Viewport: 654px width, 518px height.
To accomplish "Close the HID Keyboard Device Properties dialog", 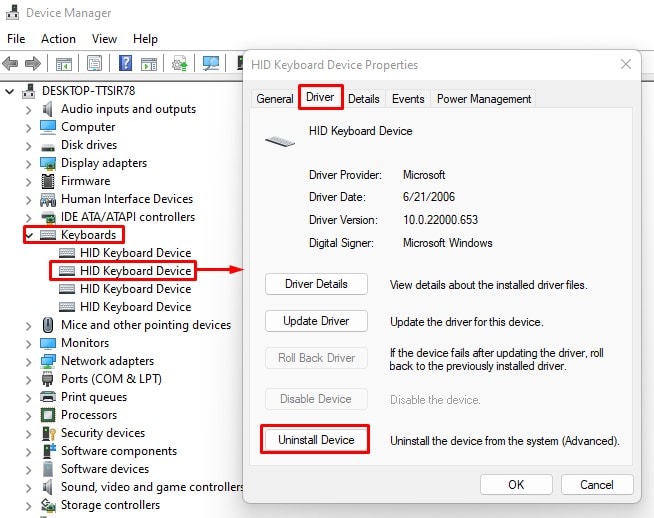I will (x=626, y=64).
